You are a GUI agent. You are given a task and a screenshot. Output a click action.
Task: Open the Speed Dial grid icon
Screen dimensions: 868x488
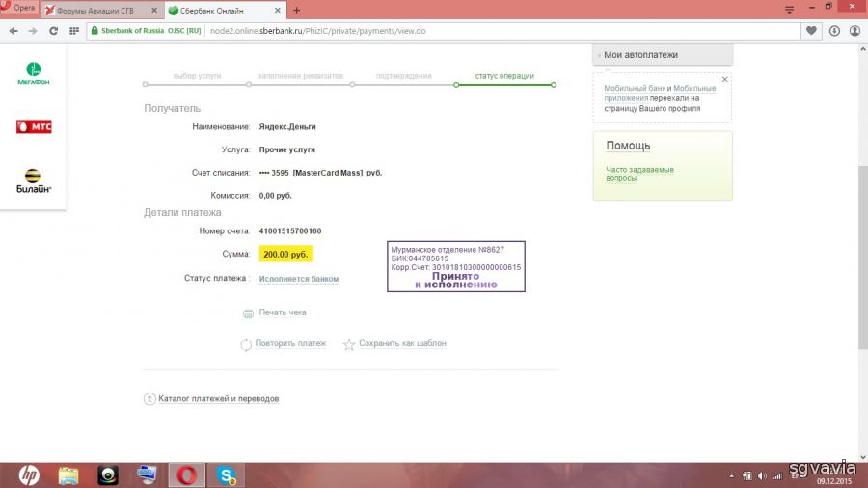click(74, 31)
